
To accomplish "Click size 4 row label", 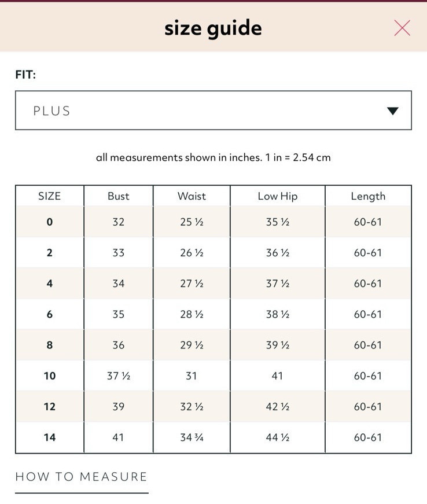I will tap(50, 284).
